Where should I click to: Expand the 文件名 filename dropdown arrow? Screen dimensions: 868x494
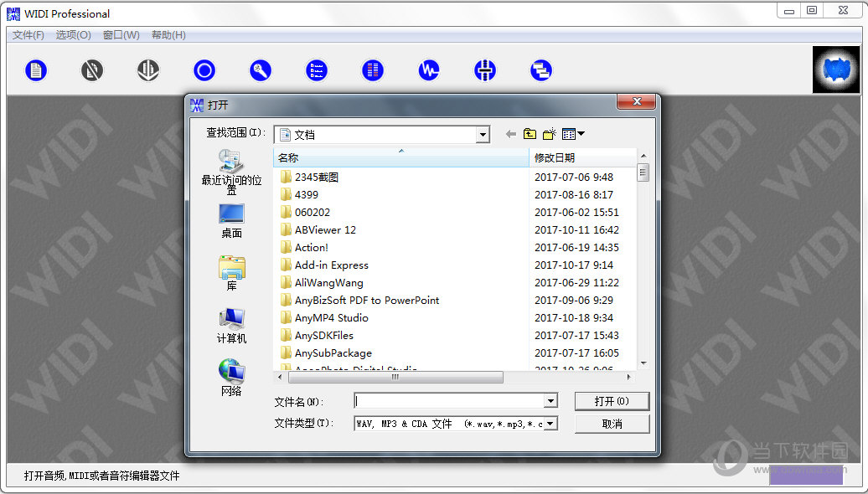click(x=550, y=401)
